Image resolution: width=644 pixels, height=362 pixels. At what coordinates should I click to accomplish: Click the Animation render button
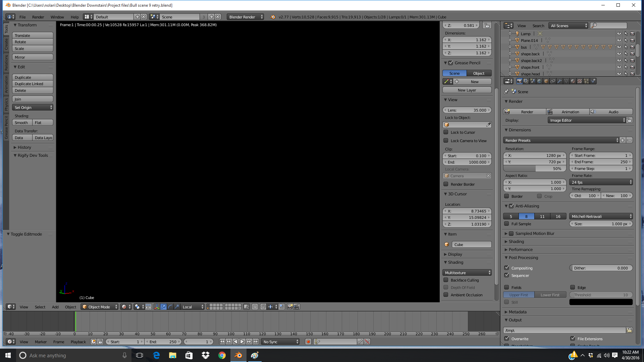click(568, 112)
